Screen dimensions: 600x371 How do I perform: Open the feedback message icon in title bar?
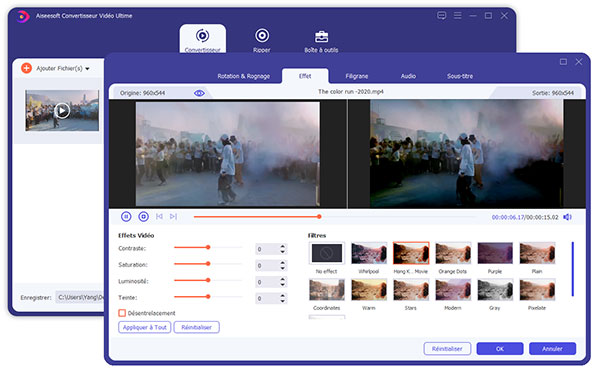pyautogui.click(x=441, y=15)
